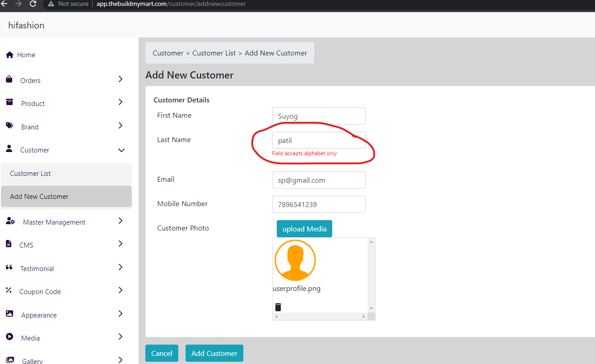Click the Brand tag icon
This screenshot has width=595, height=364.
tap(9, 126)
